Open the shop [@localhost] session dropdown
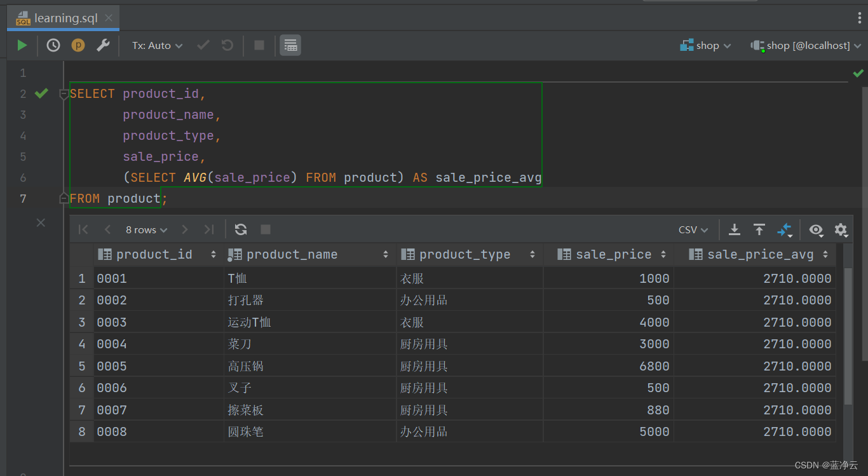Image resolution: width=868 pixels, height=476 pixels. pos(806,45)
